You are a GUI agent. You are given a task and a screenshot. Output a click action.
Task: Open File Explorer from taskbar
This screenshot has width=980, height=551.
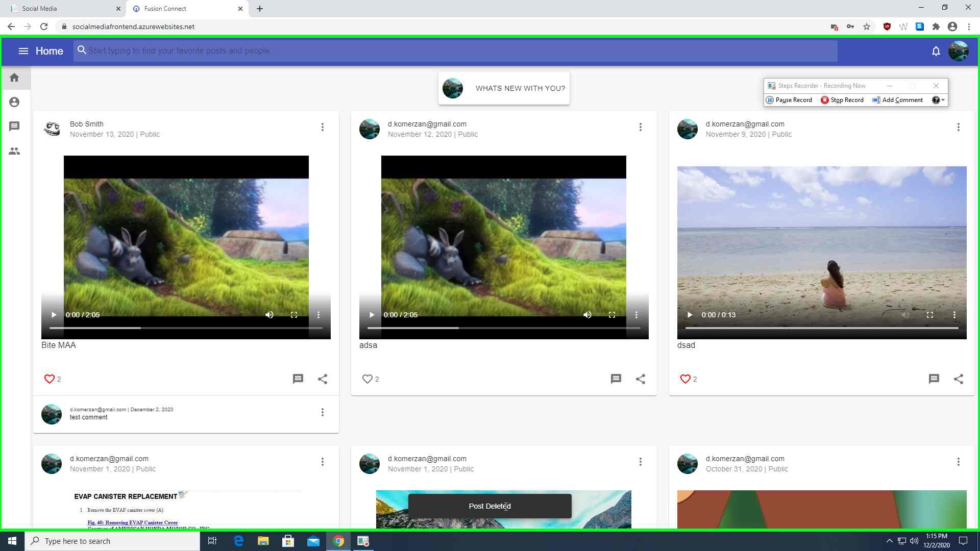pyautogui.click(x=263, y=541)
